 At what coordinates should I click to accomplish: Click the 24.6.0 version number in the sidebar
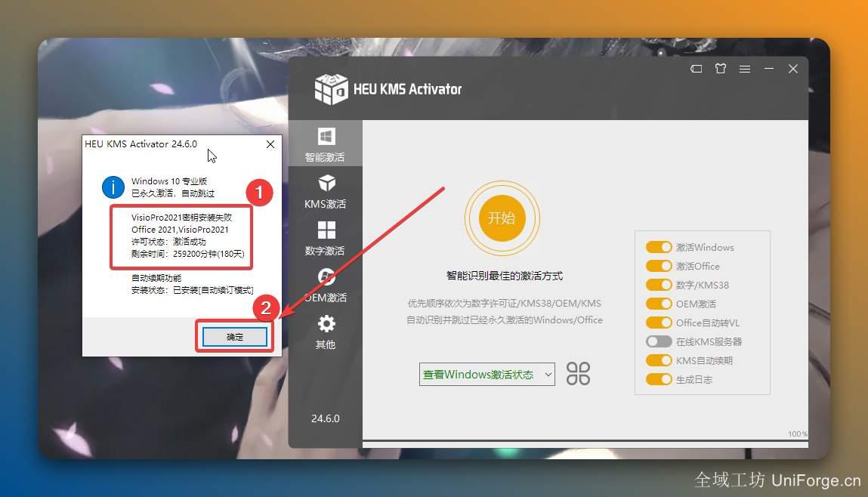tap(326, 418)
